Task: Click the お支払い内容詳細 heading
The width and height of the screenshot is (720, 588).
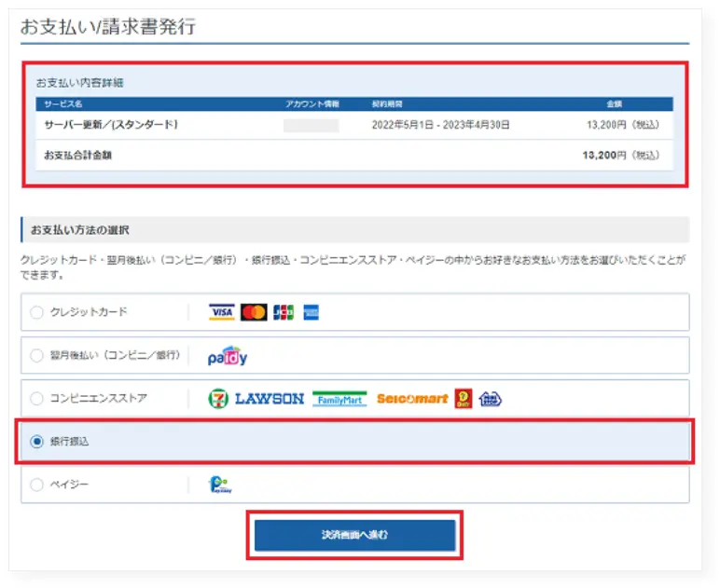Action: (x=80, y=83)
